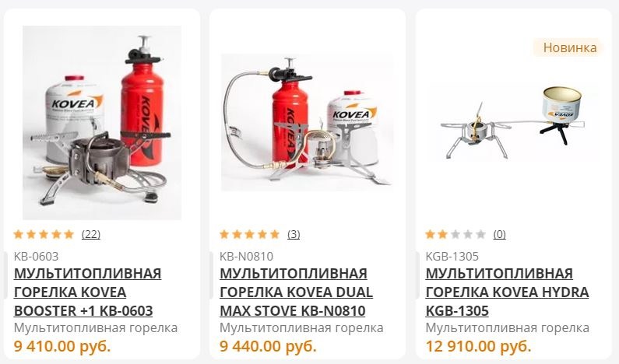Click the fifth star on KB-0603 rating
Screen dimensions: 619x364
tap(69, 234)
